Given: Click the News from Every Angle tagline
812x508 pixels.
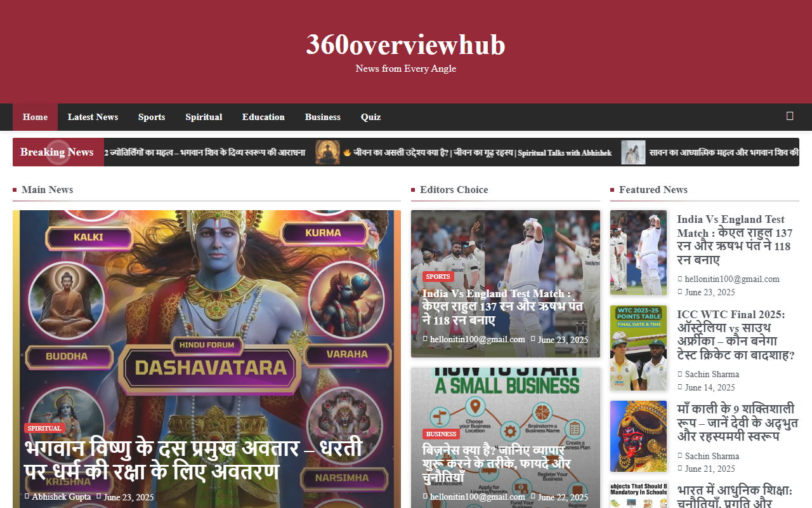Looking at the screenshot, I should 406,69.
